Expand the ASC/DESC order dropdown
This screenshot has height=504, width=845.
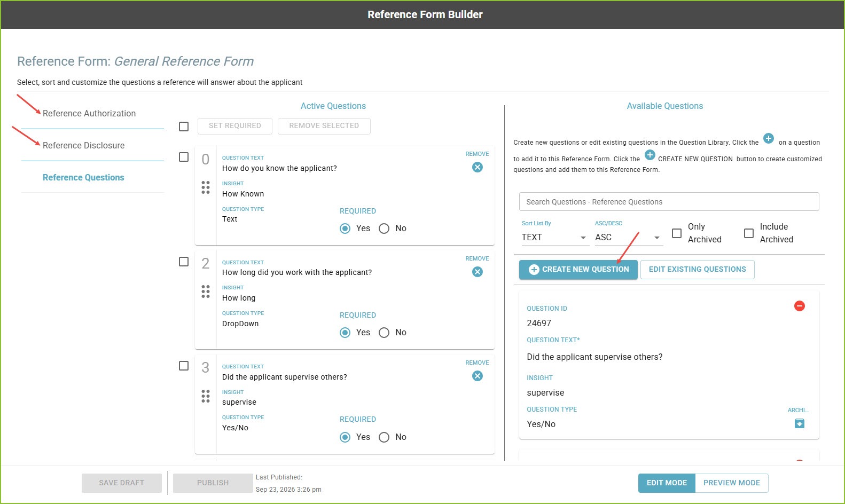[629, 238]
